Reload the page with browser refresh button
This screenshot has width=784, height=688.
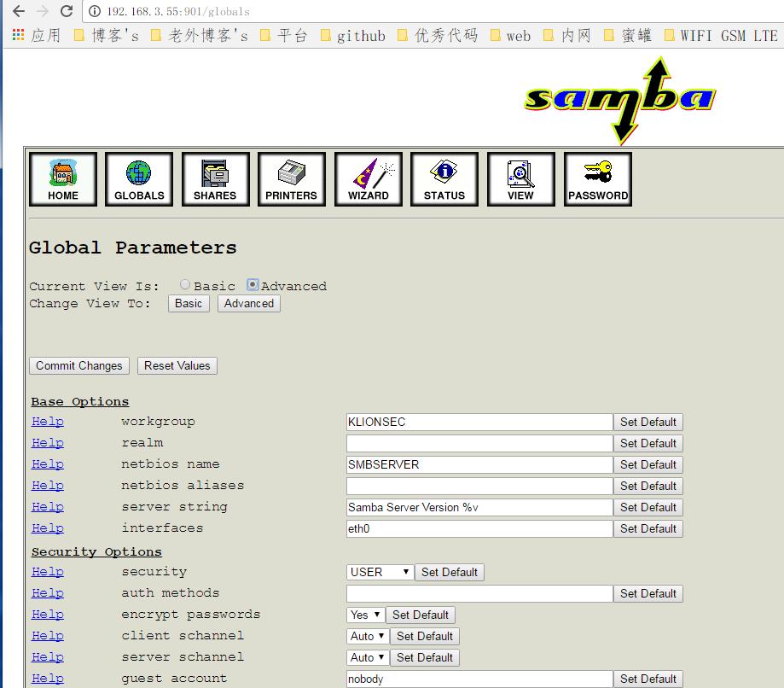(x=67, y=12)
